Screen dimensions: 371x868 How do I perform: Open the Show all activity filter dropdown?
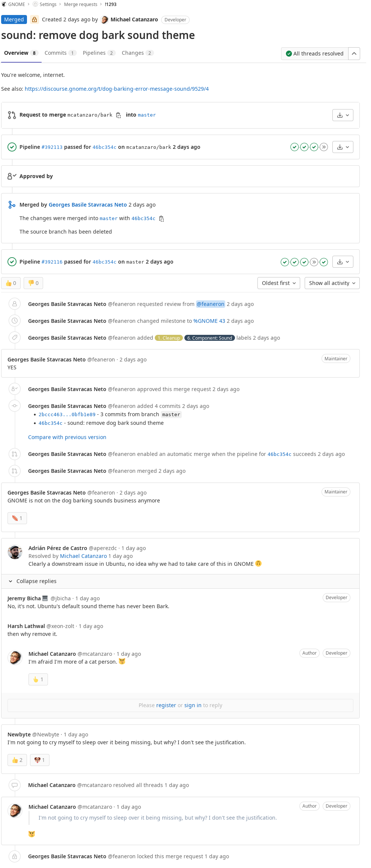[x=332, y=283]
